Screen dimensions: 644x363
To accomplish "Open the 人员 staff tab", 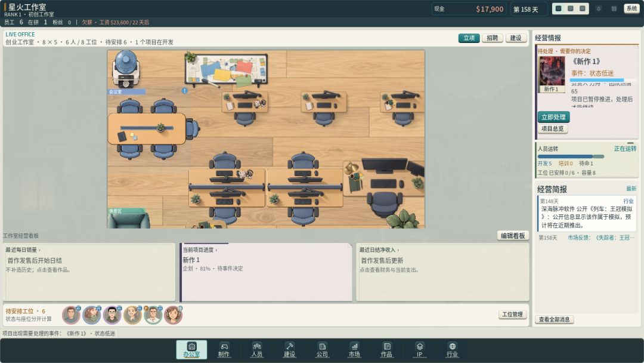I will coord(256,349).
